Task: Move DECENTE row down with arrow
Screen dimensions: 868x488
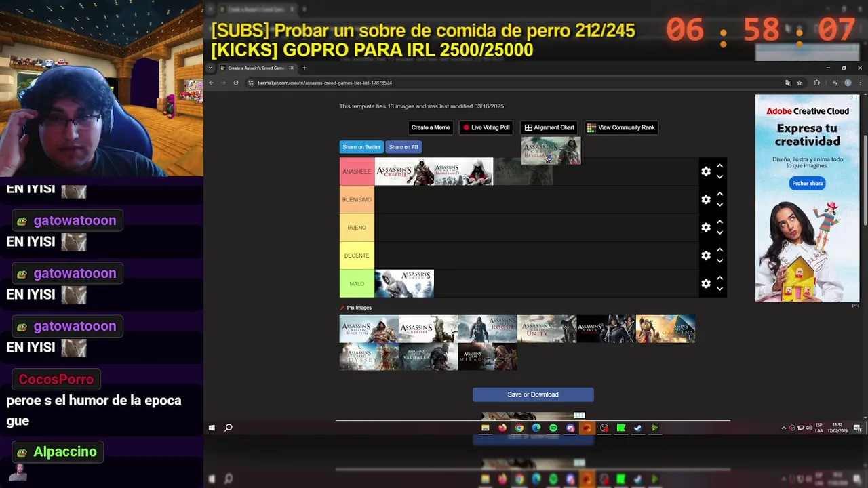Action: [x=719, y=261]
